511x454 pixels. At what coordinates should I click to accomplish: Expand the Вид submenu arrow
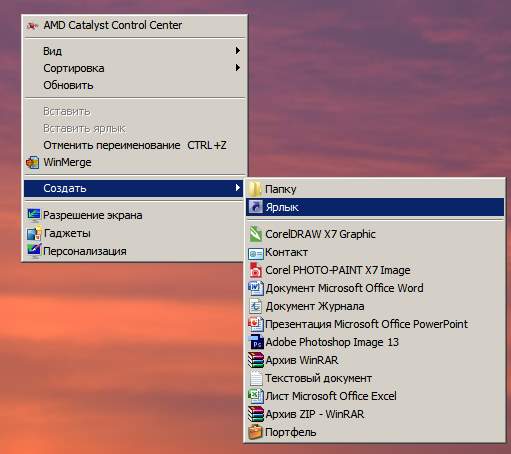point(238,51)
